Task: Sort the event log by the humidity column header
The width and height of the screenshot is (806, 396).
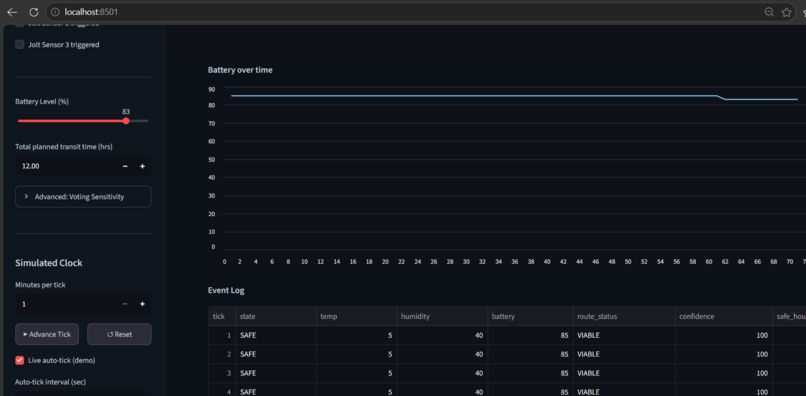Action: pos(443,316)
